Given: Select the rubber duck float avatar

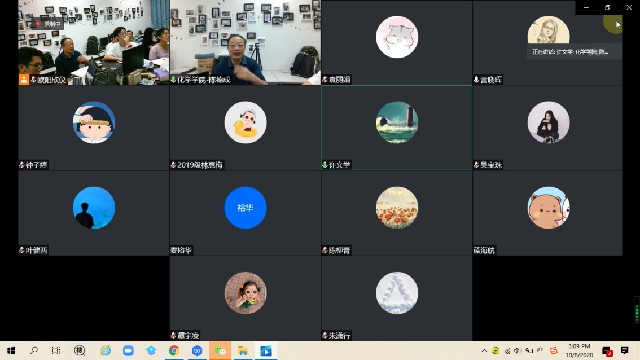Looking at the screenshot, I should click(245, 122).
